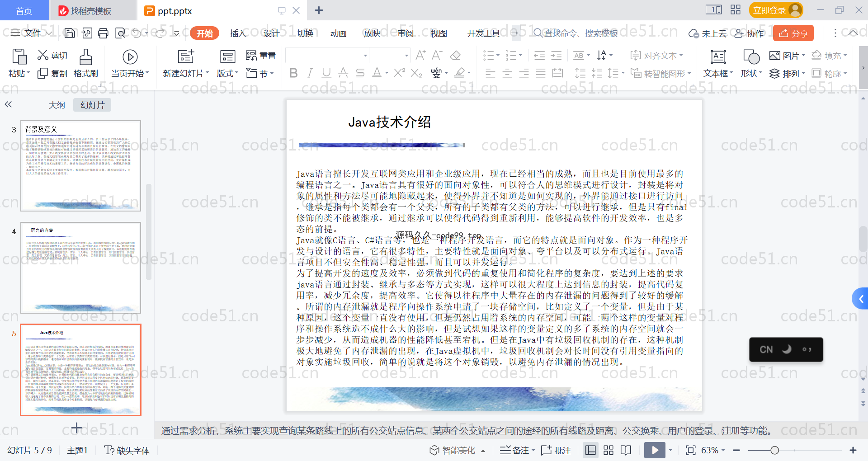Image resolution: width=868 pixels, height=461 pixels.
Task: Select slide 4 thumbnail 研究的内容
Action: coord(80,268)
